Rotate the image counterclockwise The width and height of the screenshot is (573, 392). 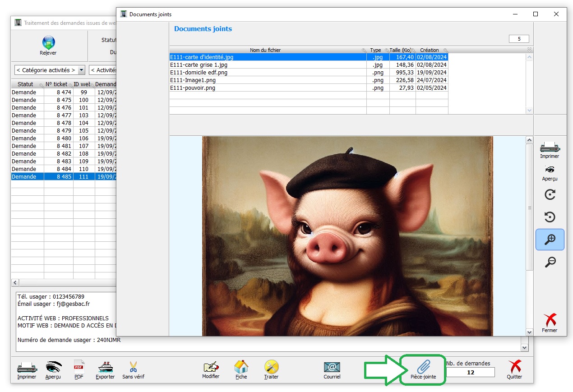tap(550, 217)
